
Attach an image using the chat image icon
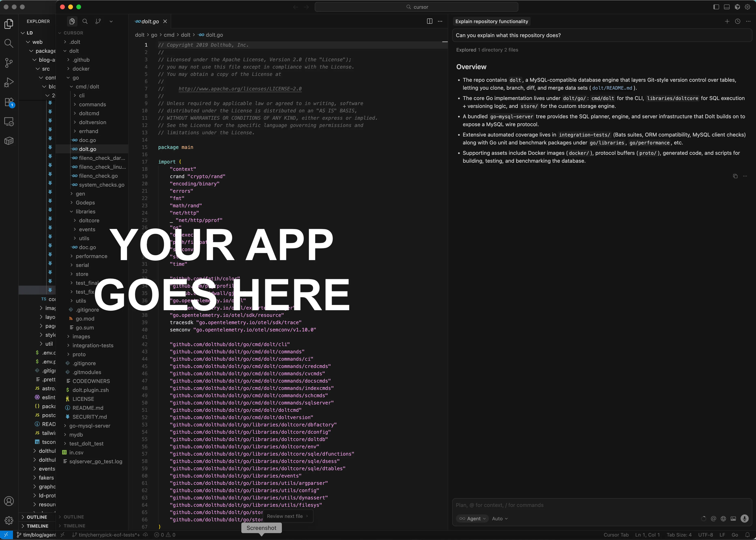[733, 518]
